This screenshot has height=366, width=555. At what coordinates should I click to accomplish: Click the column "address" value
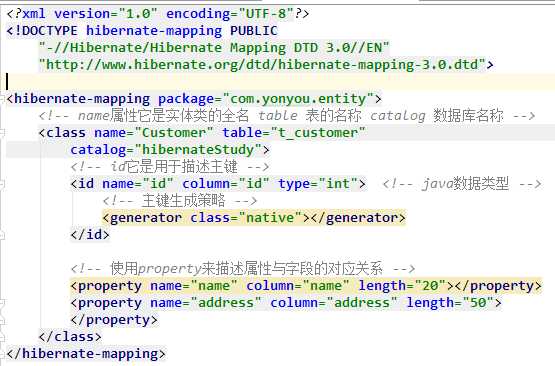(x=362, y=303)
